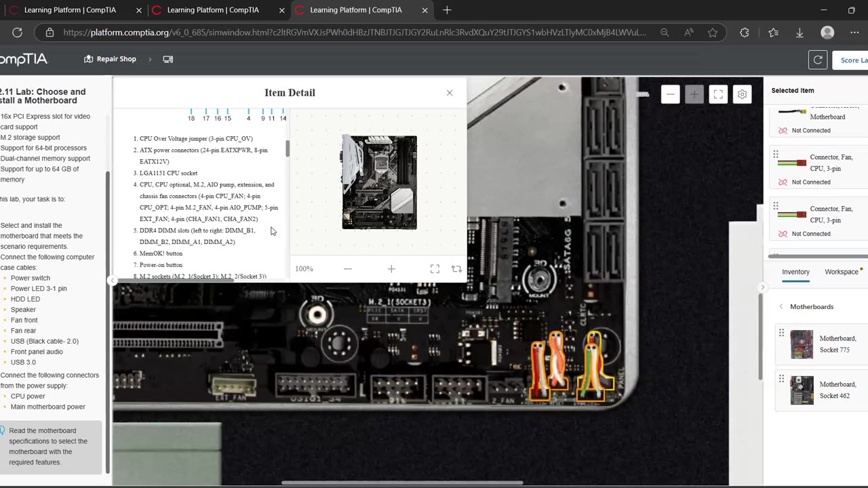Open a new browser tab

click(x=447, y=10)
